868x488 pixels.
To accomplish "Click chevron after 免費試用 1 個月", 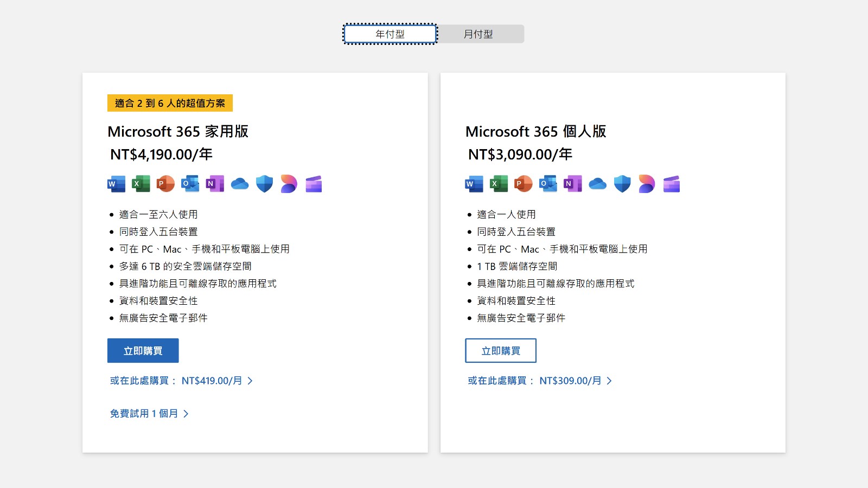I will (x=186, y=414).
